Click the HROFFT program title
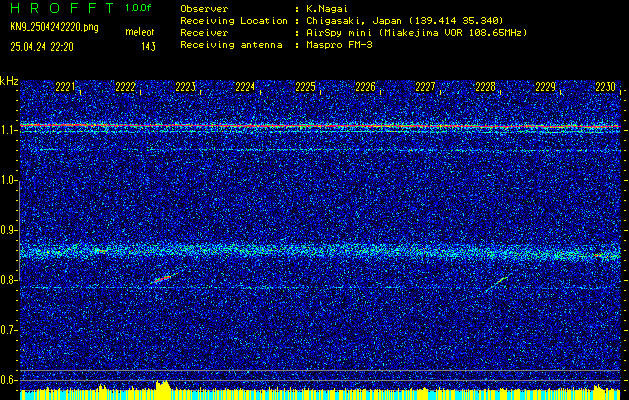This screenshot has width=629, height=400. [62, 8]
